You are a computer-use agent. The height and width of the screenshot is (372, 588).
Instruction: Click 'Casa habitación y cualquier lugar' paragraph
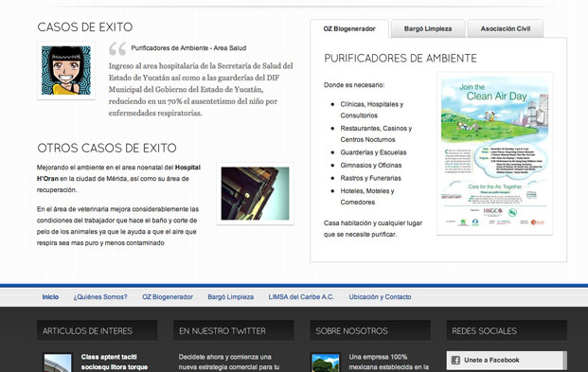(373, 229)
